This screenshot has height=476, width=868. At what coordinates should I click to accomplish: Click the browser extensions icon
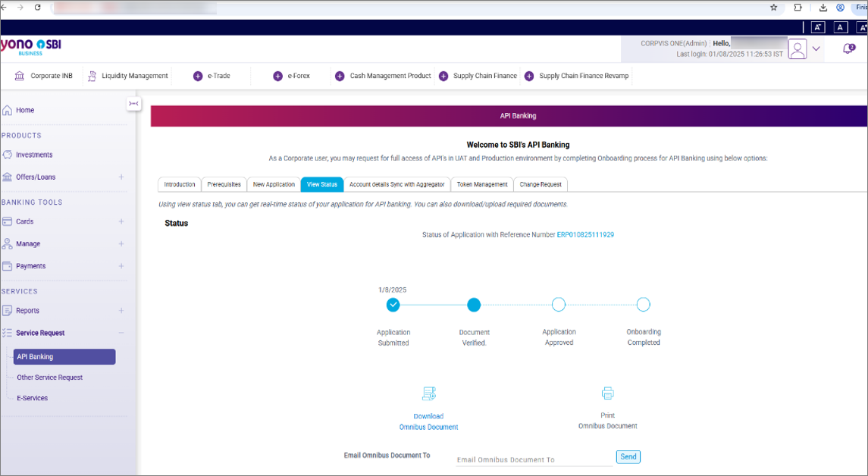(x=797, y=8)
